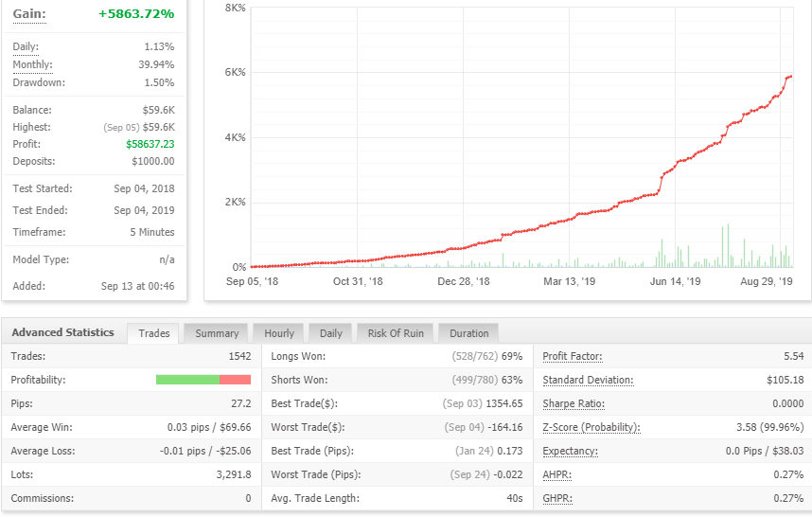
Task: Click the AHPR term
Action: tap(557, 474)
